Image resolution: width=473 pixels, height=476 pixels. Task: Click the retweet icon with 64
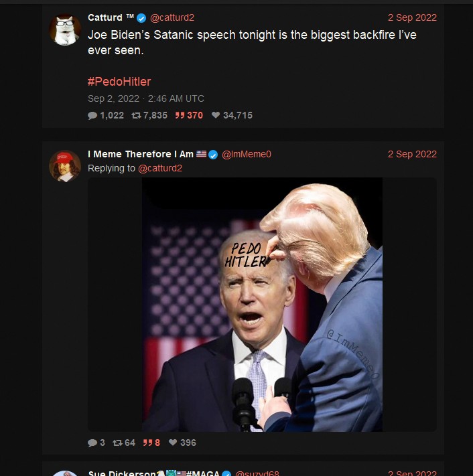pos(117,443)
